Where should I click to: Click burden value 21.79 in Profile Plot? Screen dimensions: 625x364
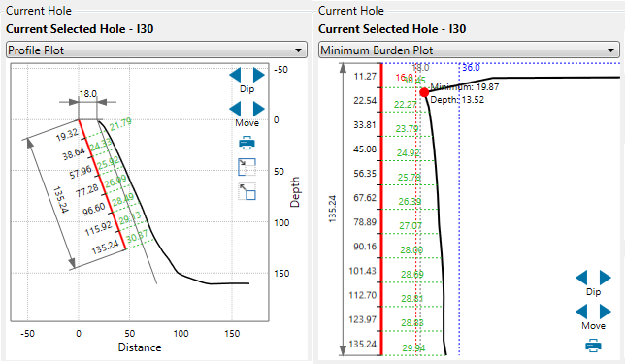pyautogui.click(x=120, y=124)
